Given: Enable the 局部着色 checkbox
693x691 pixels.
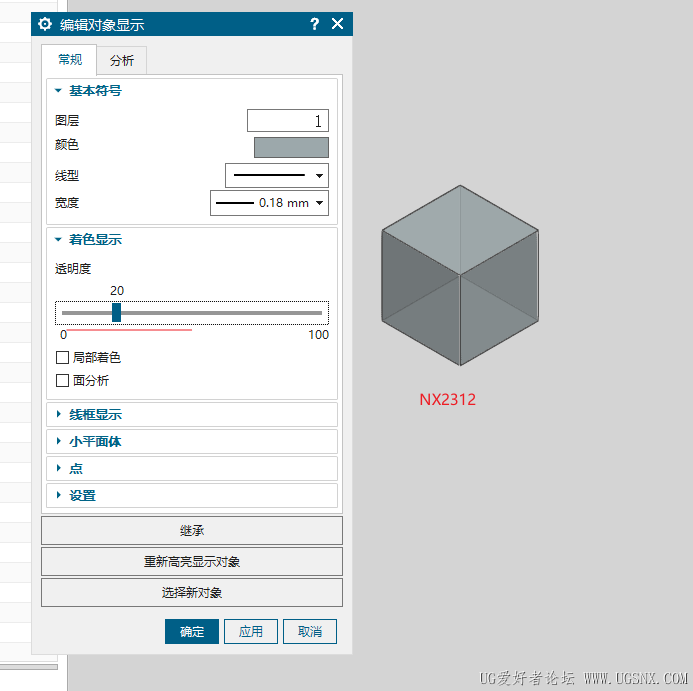Looking at the screenshot, I should point(62,357).
